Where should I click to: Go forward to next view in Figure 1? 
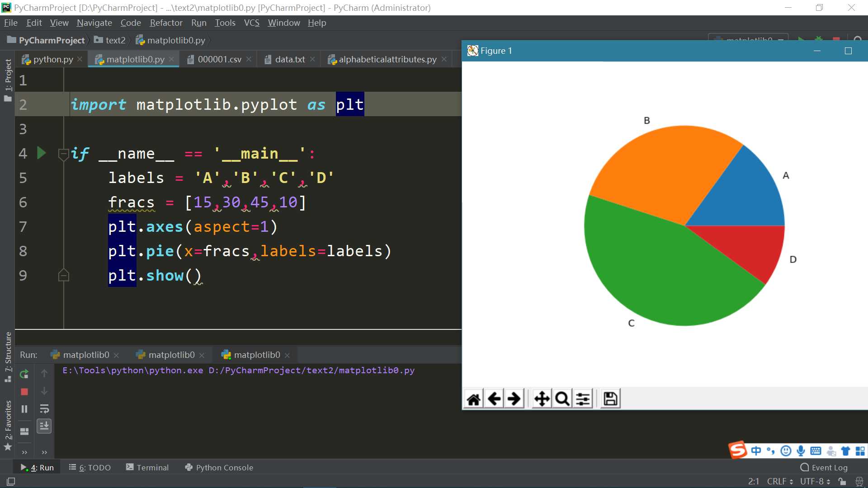(514, 399)
